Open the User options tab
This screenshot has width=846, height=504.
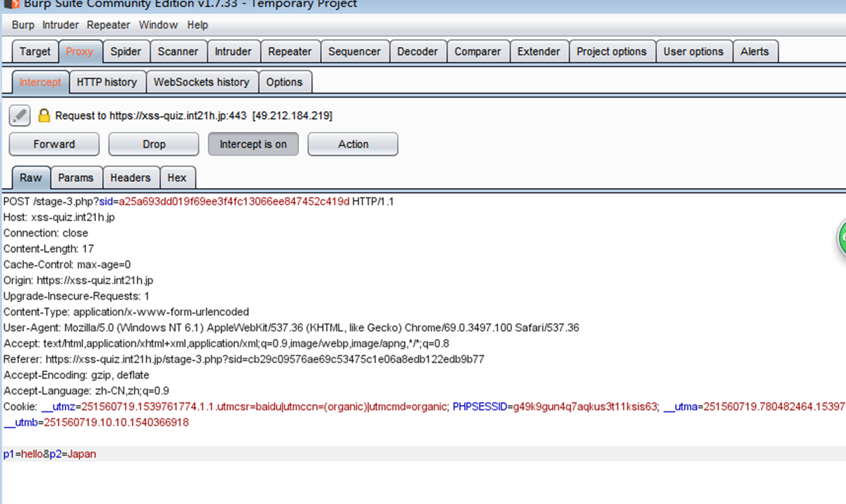click(693, 52)
